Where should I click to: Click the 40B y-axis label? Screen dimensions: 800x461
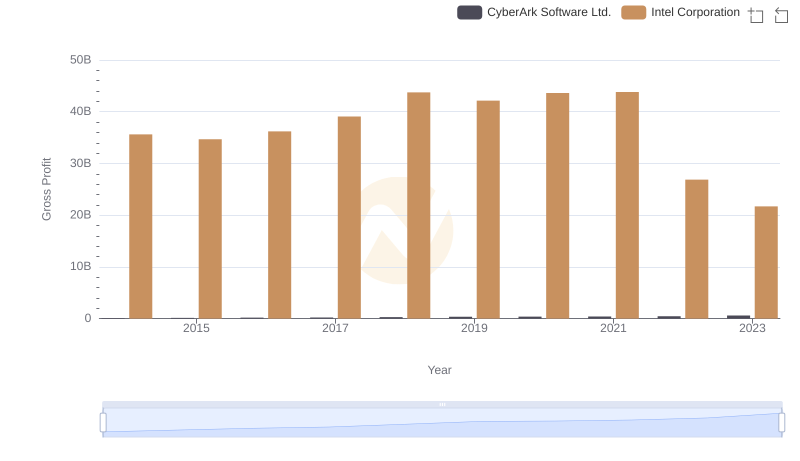[81, 111]
